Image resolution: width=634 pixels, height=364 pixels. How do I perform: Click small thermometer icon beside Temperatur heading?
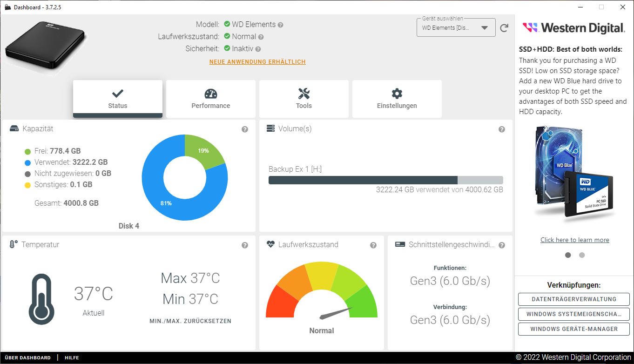tap(13, 244)
